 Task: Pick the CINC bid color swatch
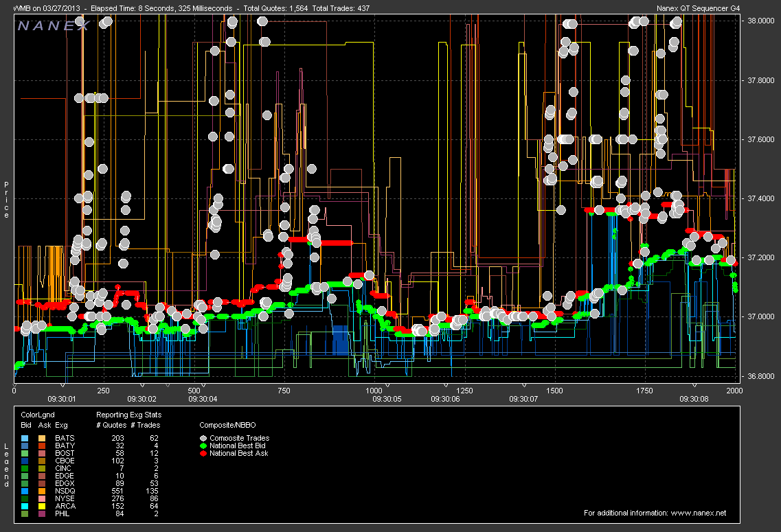pyautogui.click(x=25, y=468)
